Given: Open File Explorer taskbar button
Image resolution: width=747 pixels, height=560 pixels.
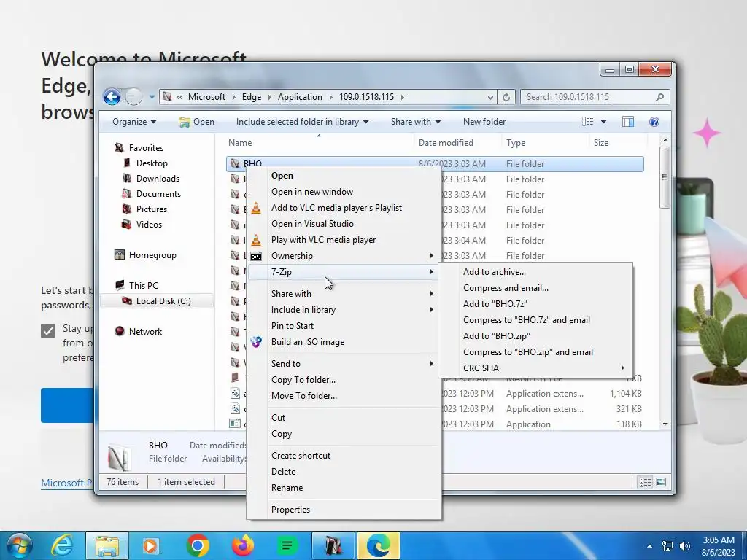Looking at the screenshot, I should point(107,545).
